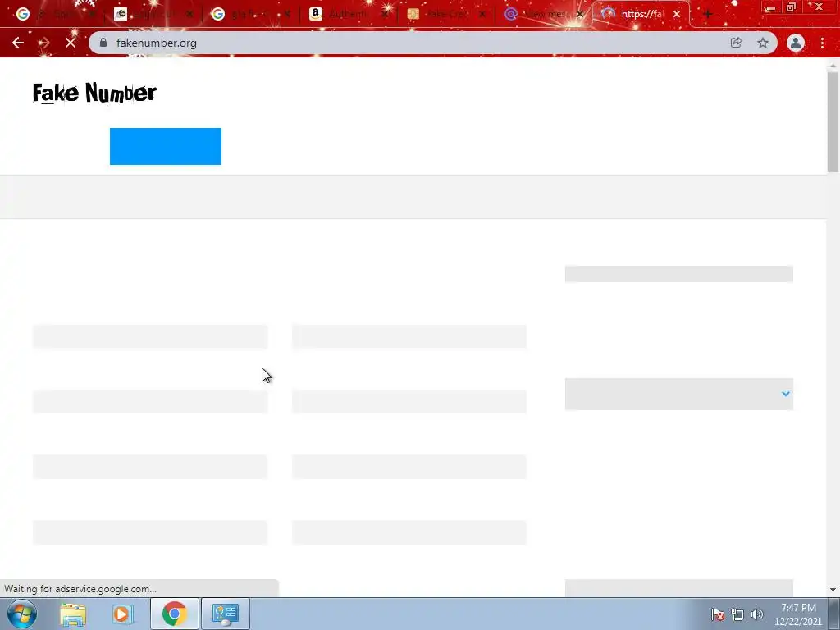Switch to Chrome in the taskbar
The height and width of the screenshot is (630, 840).
174,614
